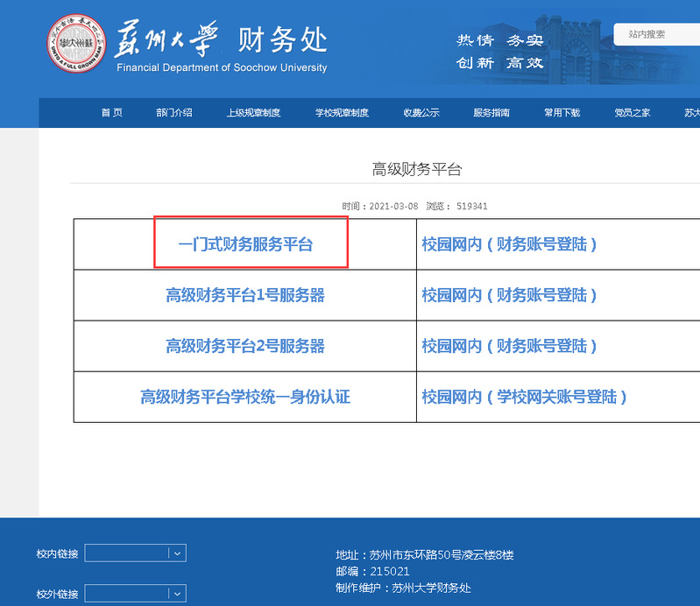Screen dimensions: 700x606
Task: Select 上级规章制度 in the navigation bar
Action: 253,113
